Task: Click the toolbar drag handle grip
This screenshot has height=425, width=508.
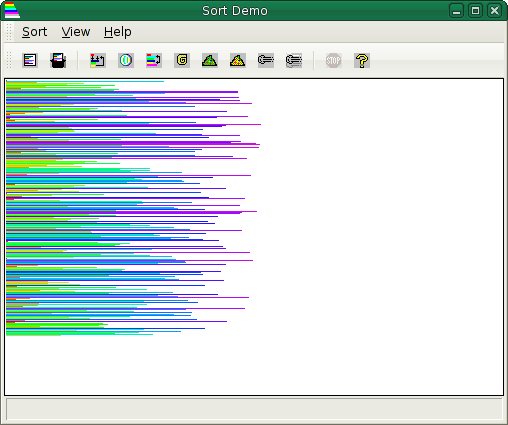Action: [x=9, y=60]
